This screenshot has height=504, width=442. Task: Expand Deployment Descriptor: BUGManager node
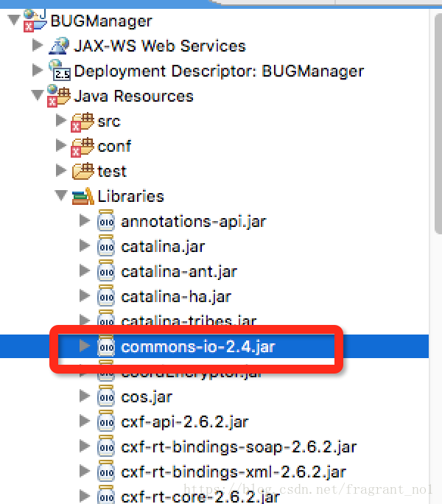(x=38, y=70)
